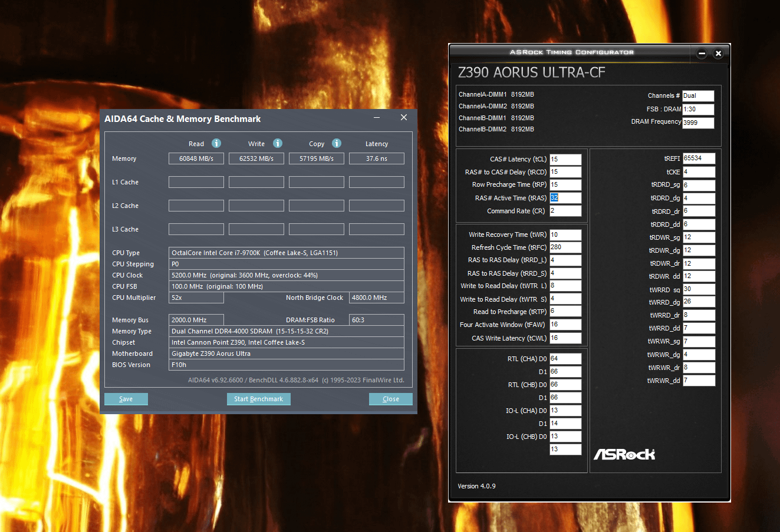Click the CPU Clock value 5200.0 MHz
Screen dimensions: 780x532
(287, 275)
